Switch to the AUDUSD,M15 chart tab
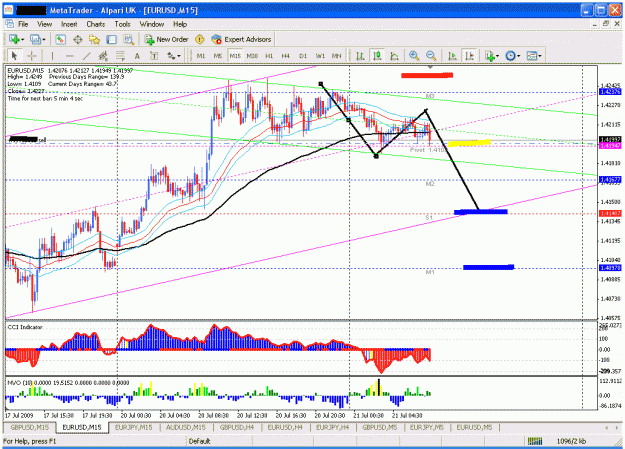Screen dimensions: 625x449 pos(185,427)
